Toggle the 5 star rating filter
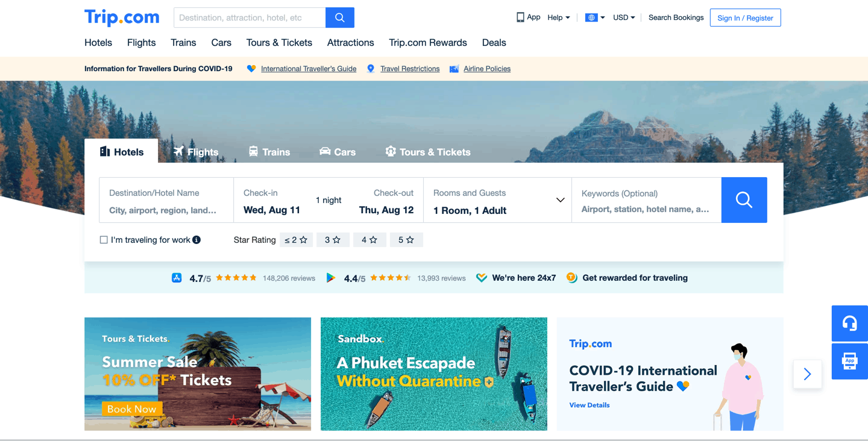This screenshot has height=441, width=868. (x=406, y=240)
